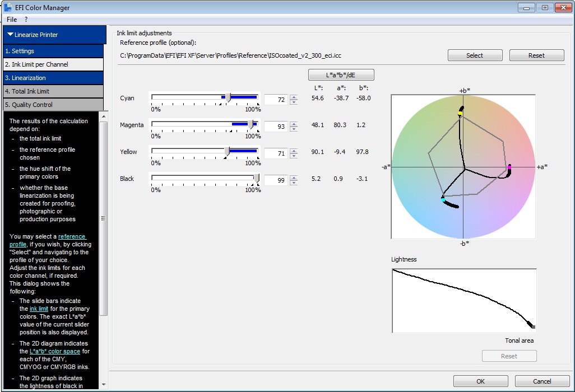Click the disabled Reset under Tonal area
The width and height of the screenshot is (575, 392).
[x=509, y=356]
